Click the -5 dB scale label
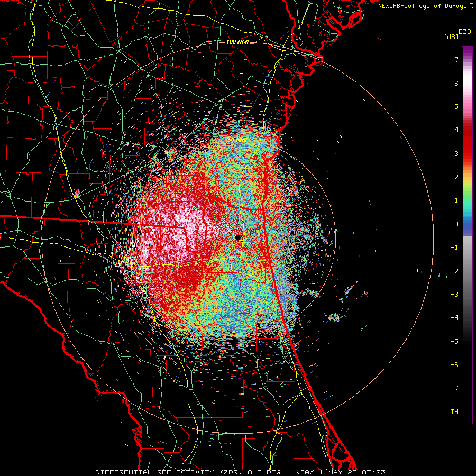Image resolution: width=476 pixels, height=476 pixels. click(x=454, y=342)
